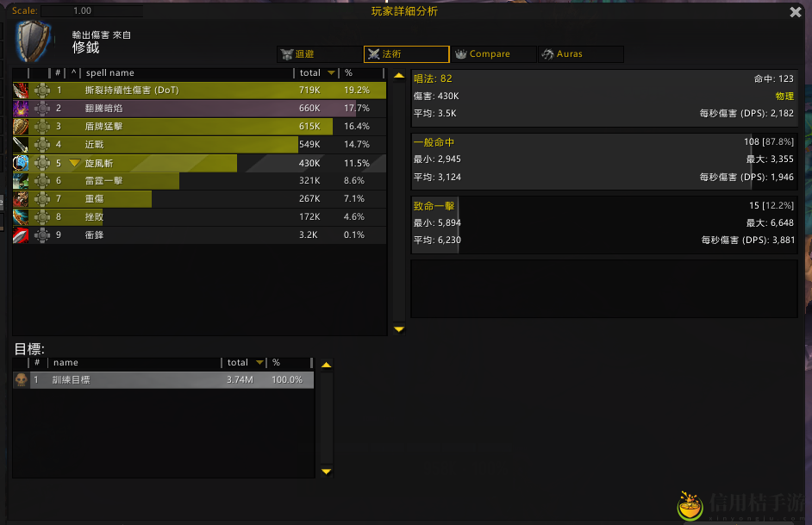Screen dimensions: 812x525
Task: Click the targets # column header
Action: tap(37, 362)
